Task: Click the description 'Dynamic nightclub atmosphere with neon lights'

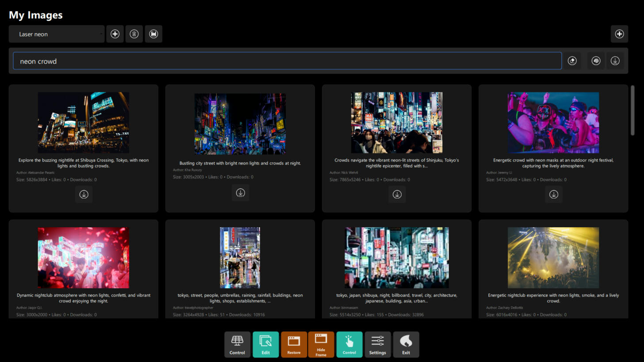Action: click(x=84, y=298)
